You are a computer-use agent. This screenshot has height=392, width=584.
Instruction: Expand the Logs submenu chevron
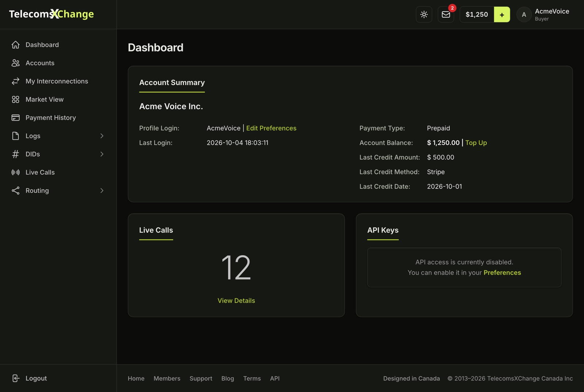click(102, 136)
